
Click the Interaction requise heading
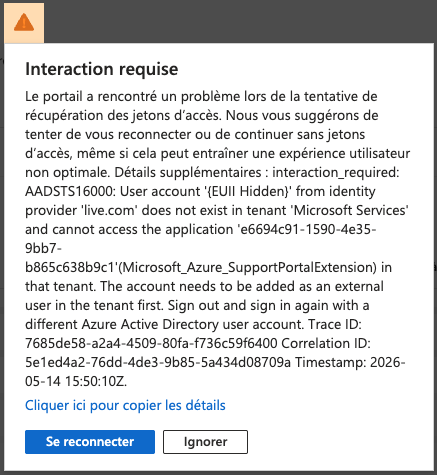click(102, 69)
